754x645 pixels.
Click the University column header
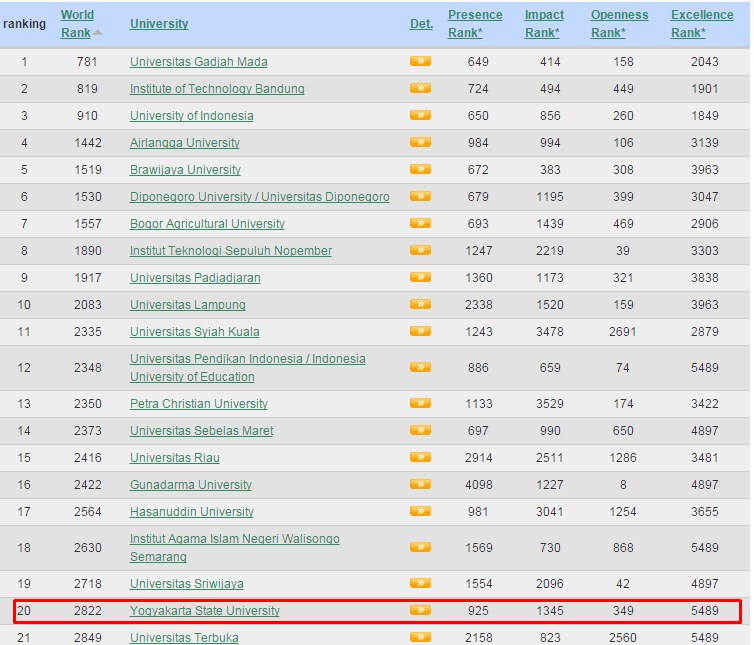pos(159,24)
